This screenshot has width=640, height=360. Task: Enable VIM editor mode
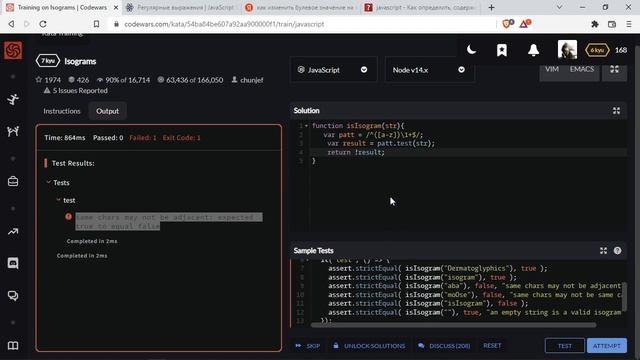(x=552, y=69)
